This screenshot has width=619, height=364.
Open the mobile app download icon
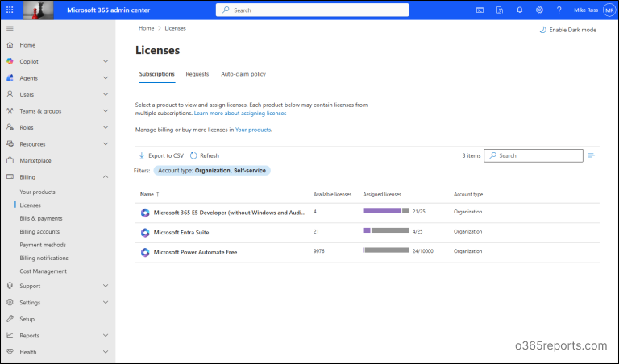tap(500, 10)
